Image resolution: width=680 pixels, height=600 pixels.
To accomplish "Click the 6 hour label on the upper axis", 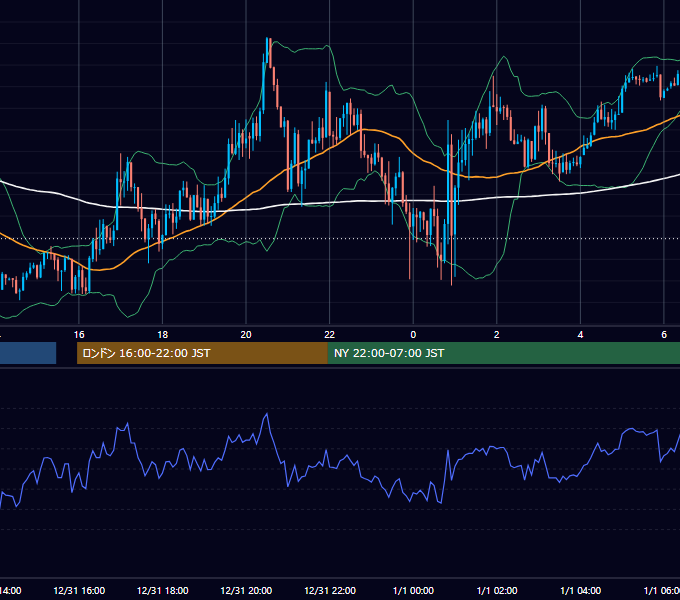I will tap(664, 335).
